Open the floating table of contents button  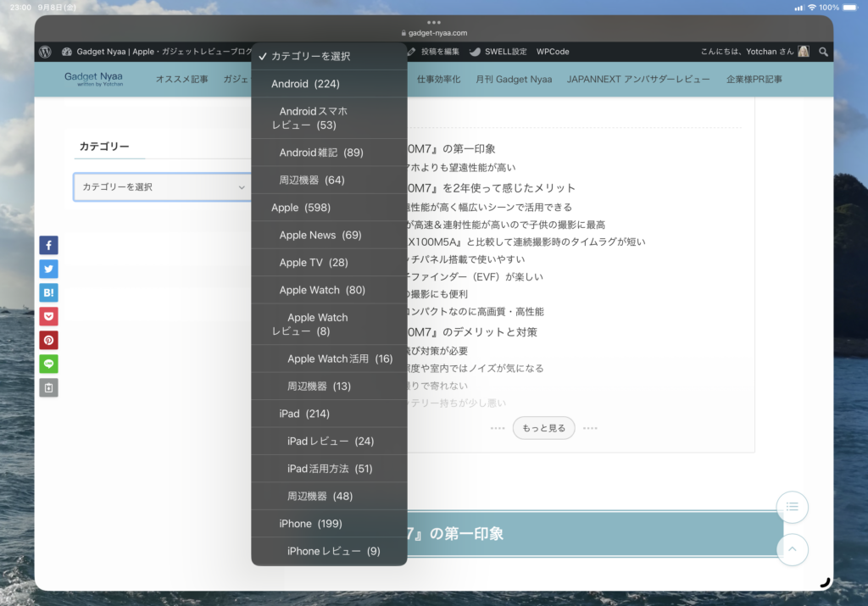point(793,507)
